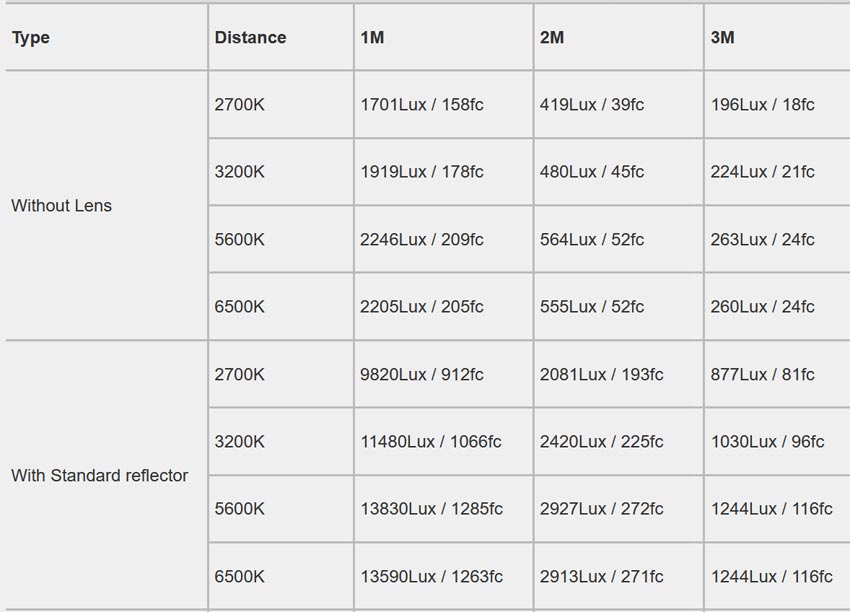Click the With Standard reflector label
Image resolution: width=850 pixels, height=612 pixels.
[100, 475]
